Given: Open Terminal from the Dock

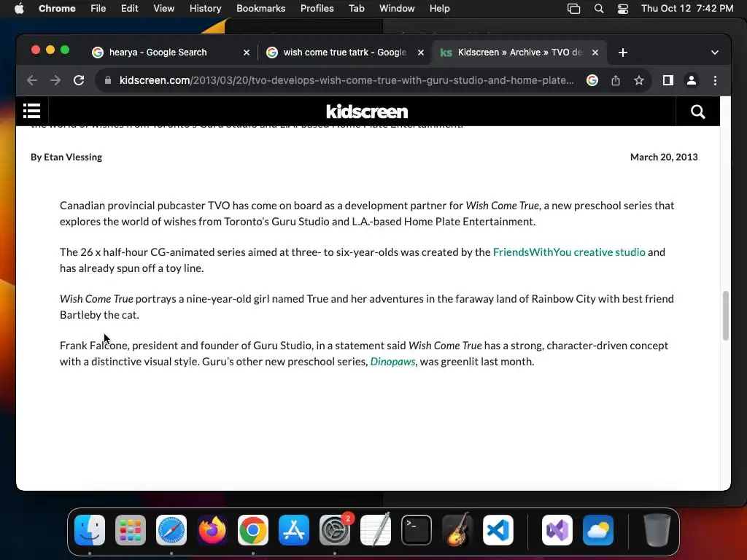Looking at the screenshot, I should [417, 530].
